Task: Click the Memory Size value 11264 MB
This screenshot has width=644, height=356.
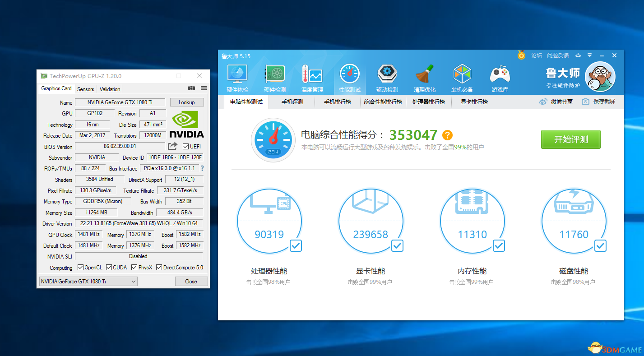Action: coord(97,213)
